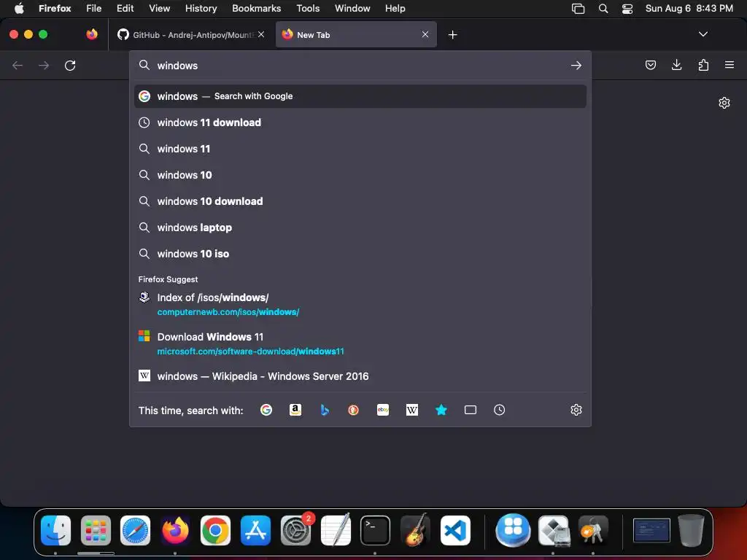Choose the windows 10 iso suggestion
This screenshot has height=560, width=747.
(x=360, y=253)
